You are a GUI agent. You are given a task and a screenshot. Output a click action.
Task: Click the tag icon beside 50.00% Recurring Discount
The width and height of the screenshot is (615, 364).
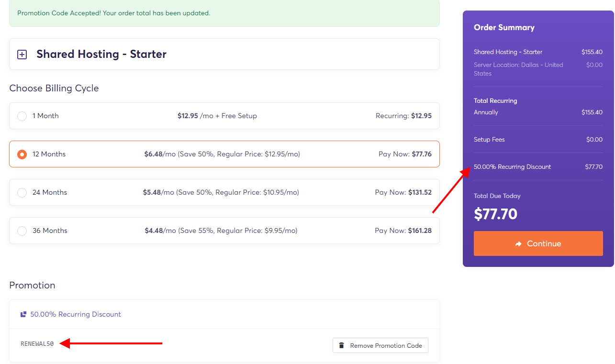[x=23, y=314]
